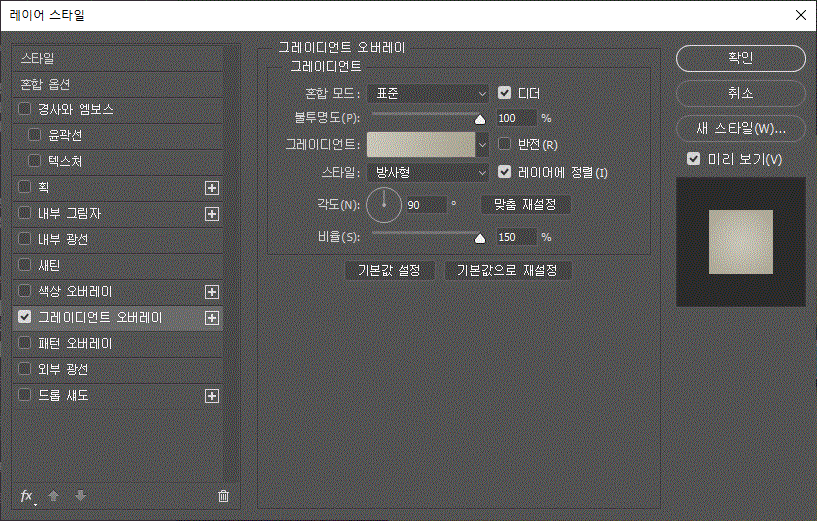This screenshot has width=817, height=521.
Task: Enable the 패턴 오버레이 checkbox
Action: [x=24, y=343]
